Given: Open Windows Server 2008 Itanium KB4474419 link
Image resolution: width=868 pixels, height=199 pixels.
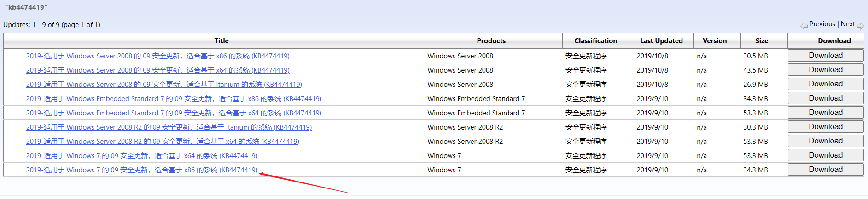Looking at the screenshot, I should (x=164, y=85).
